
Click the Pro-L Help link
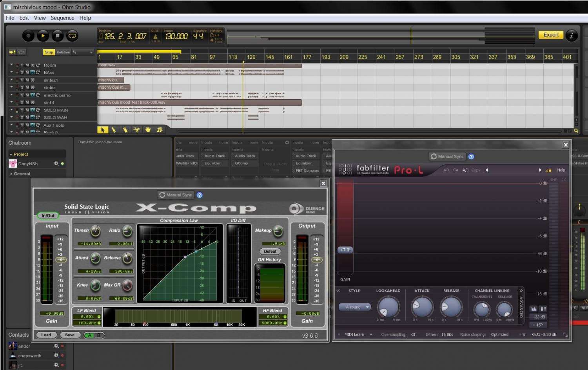coord(561,170)
